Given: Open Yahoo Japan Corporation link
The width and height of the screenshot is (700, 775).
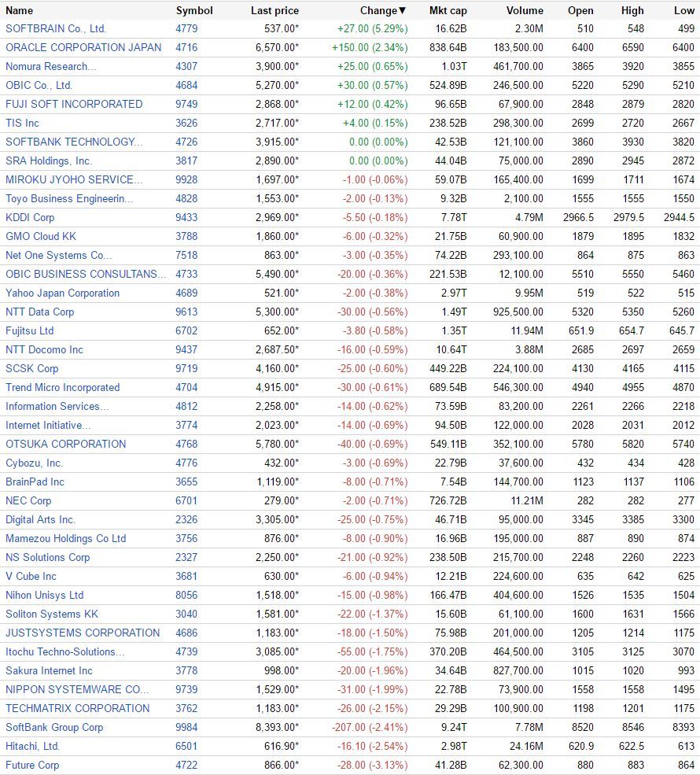Looking at the screenshot, I should [x=63, y=293].
